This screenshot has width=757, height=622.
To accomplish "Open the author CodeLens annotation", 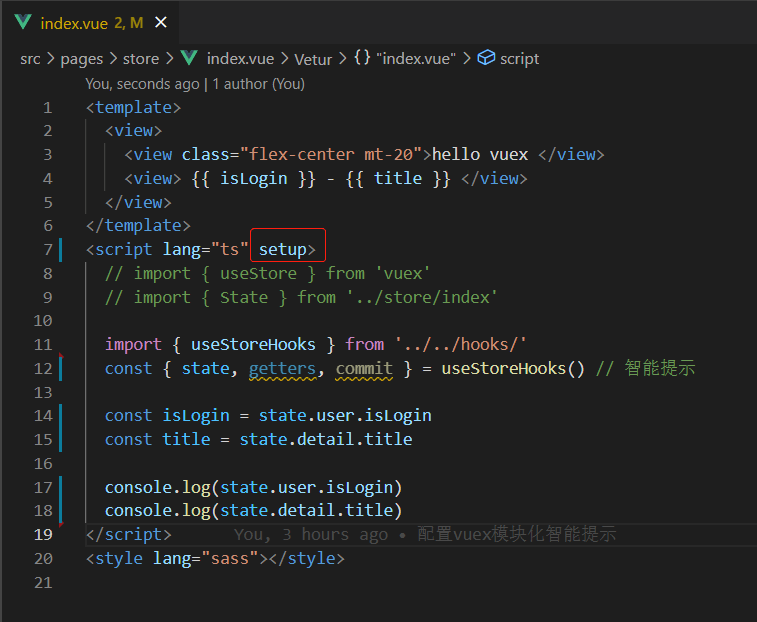I will coord(195,84).
